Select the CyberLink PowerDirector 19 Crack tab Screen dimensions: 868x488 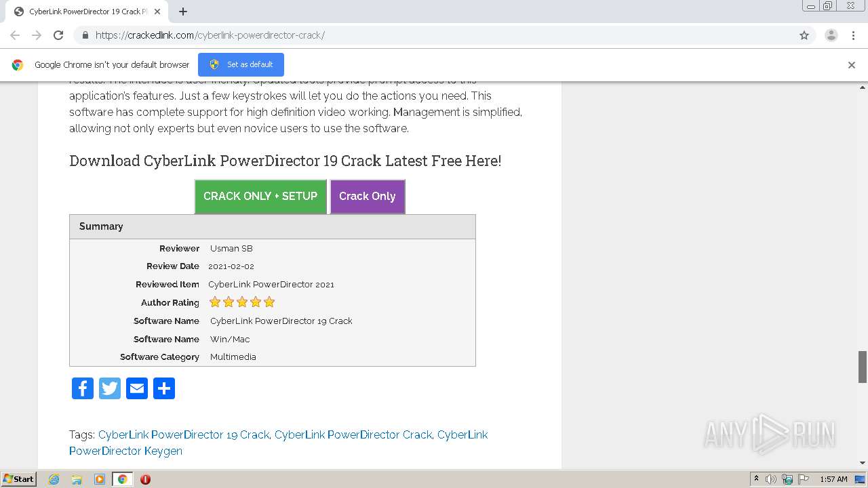(x=88, y=12)
